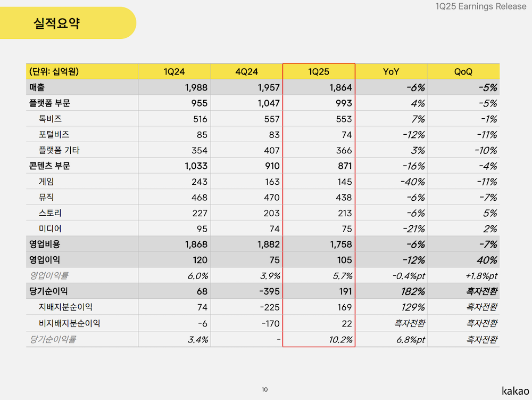Click the 미디어 row label
Image resolution: width=532 pixels, height=400 pixels.
[50, 228]
